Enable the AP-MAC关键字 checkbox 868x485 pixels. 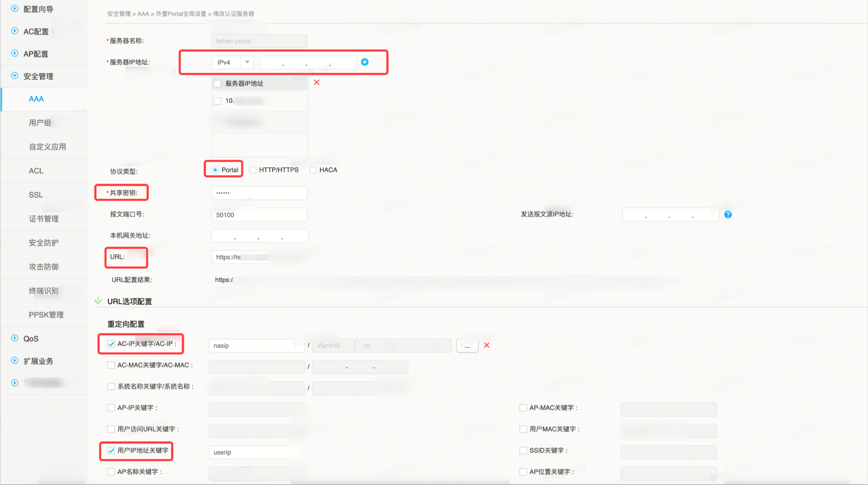(523, 408)
